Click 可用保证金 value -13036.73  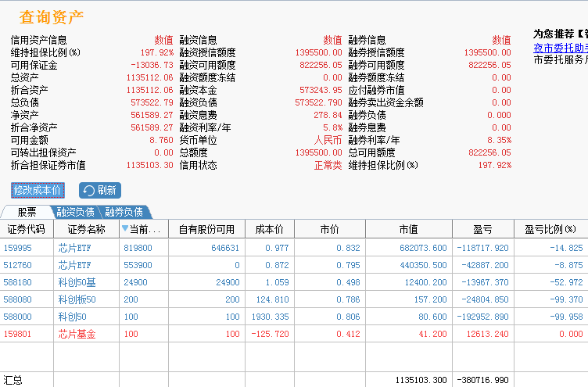152,65
